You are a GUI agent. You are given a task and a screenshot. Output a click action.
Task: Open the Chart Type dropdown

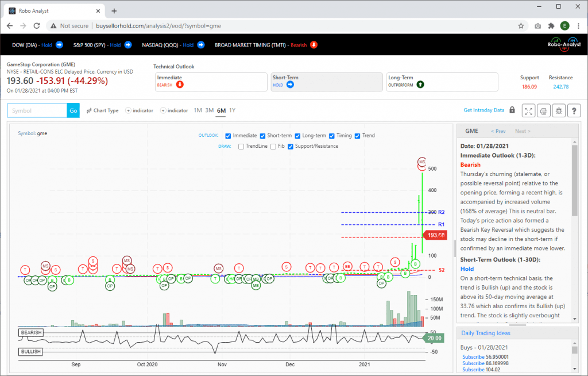(102, 110)
